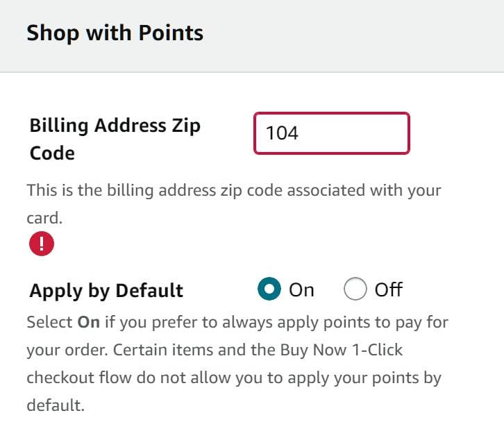
Task: Click the Shop with Points heading
Action: (x=115, y=33)
